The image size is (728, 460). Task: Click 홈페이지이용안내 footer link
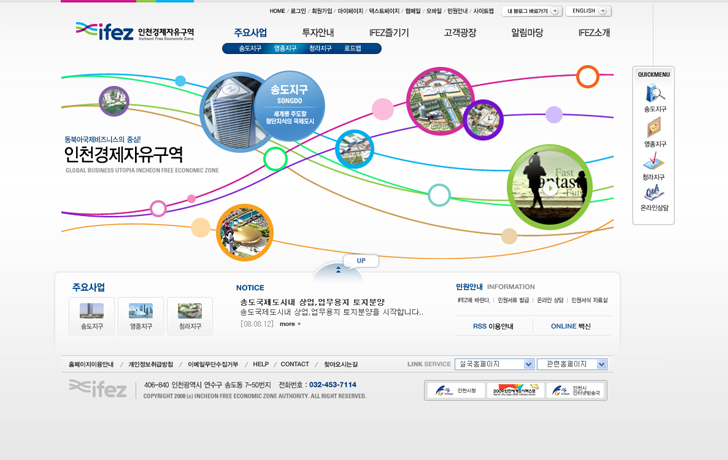pos(91,364)
